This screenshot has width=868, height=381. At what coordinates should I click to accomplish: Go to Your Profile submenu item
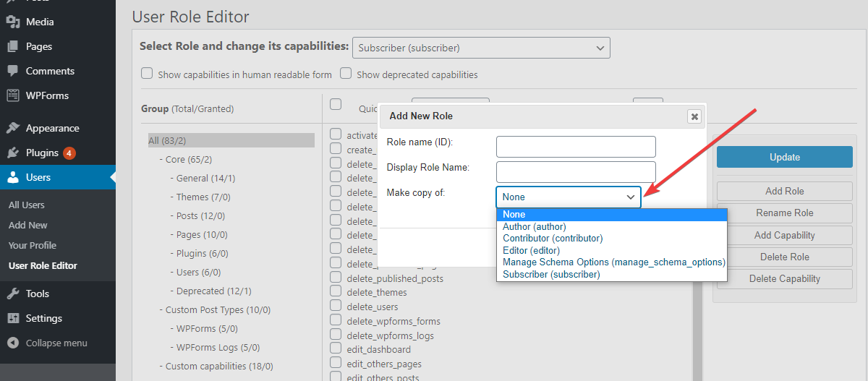point(33,245)
